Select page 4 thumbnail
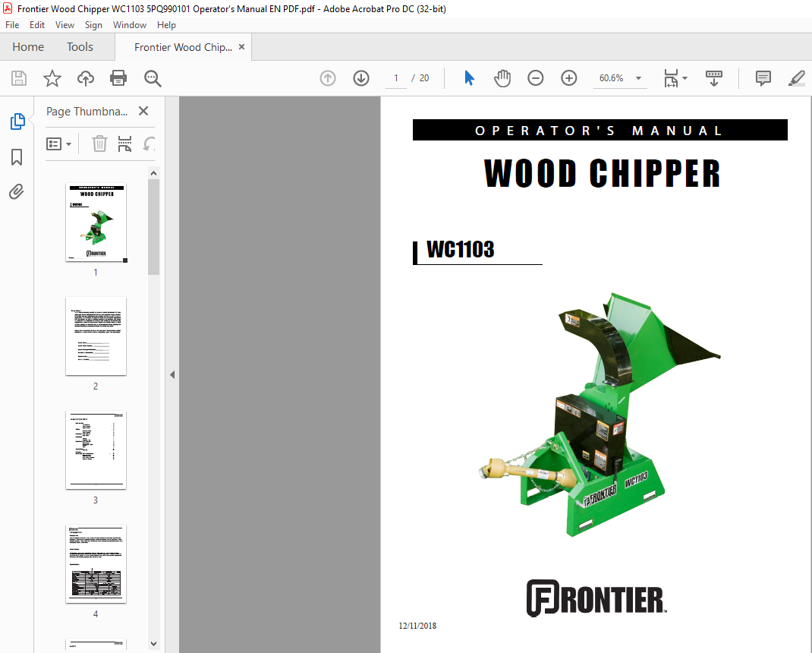This screenshot has height=653, width=812. pos(96,564)
